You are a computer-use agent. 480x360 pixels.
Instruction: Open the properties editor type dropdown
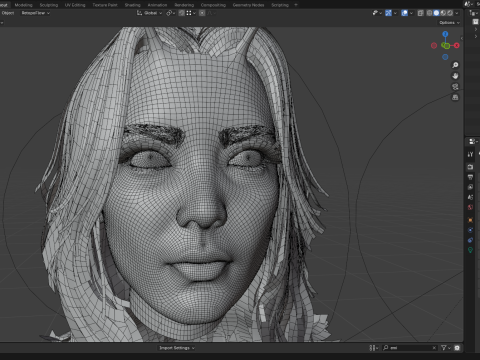point(473,141)
